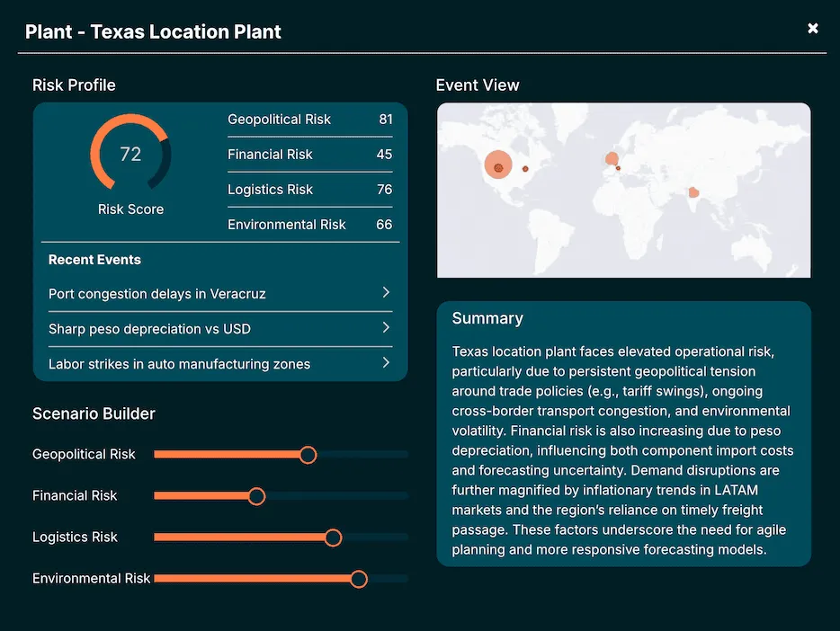This screenshot has height=631, width=840.
Task: Expand Sharp peso depreciation event chevron
Action: 386,328
